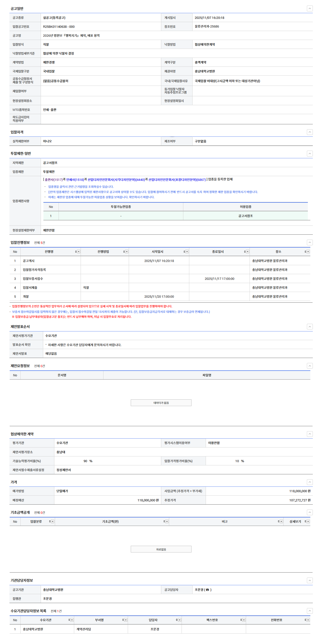Open the filter dropdown on 입찰분류 column

point(53,521)
